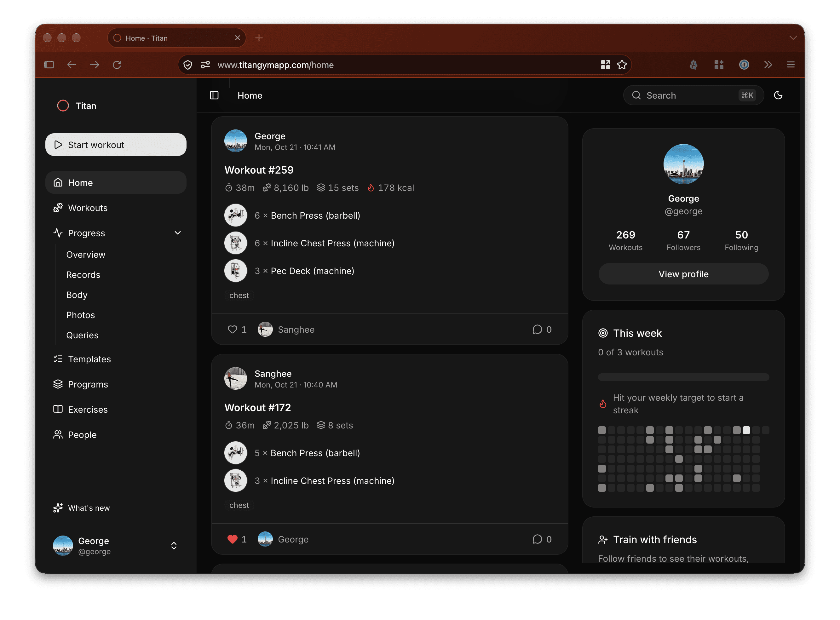The image size is (840, 620).
Task: Open Home in the sidebar
Action: (x=116, y=183)
